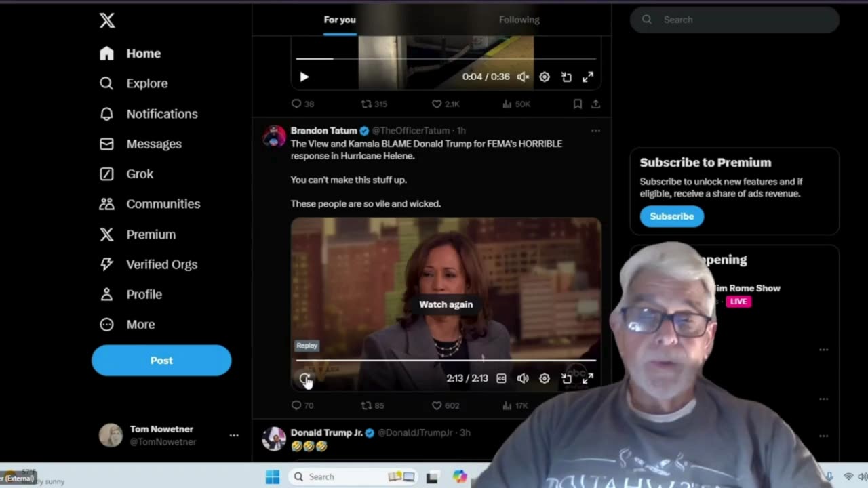Click the pink LIVE badge
This screenshot has width=868, height=488.
[738, 302]
